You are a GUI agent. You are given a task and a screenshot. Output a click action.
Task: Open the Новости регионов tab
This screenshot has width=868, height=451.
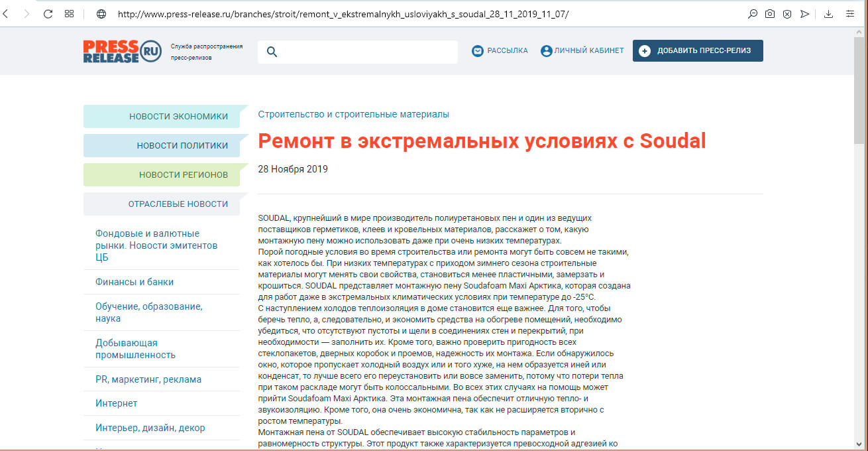[x=162, y=174]
